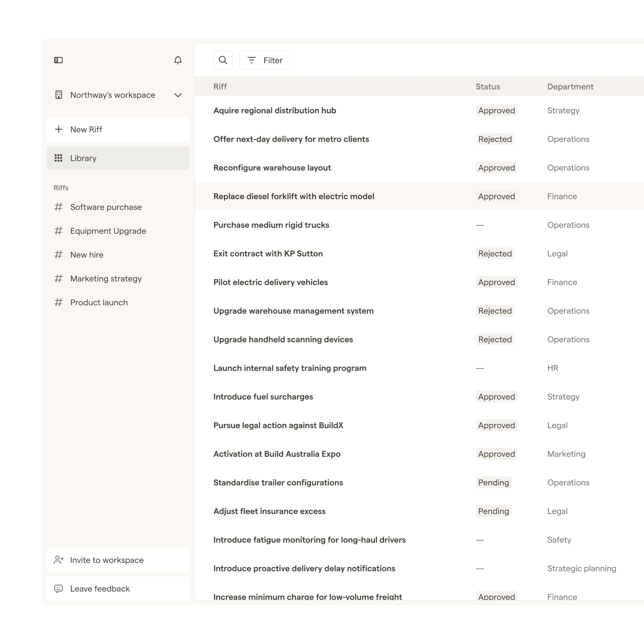Open Replace diesel forklift with electric model row

293,196
